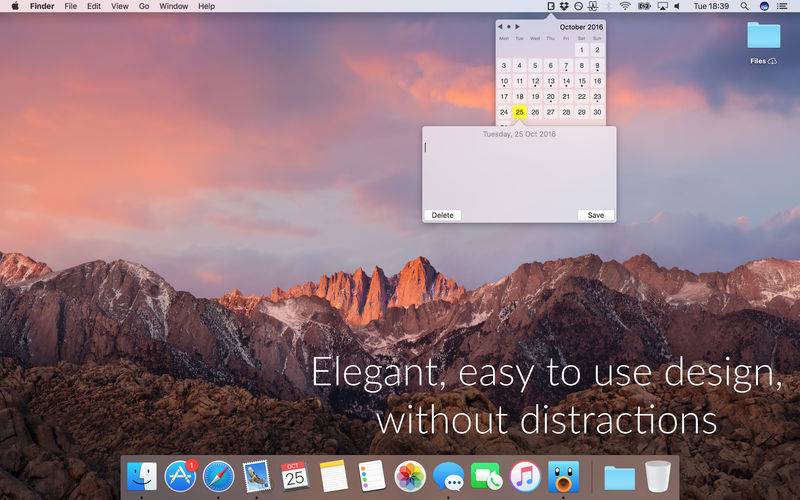800x500 pixels.
Task: Open the volume control in the menu bar
Action: pyautogui.click(x=680, y=6)
